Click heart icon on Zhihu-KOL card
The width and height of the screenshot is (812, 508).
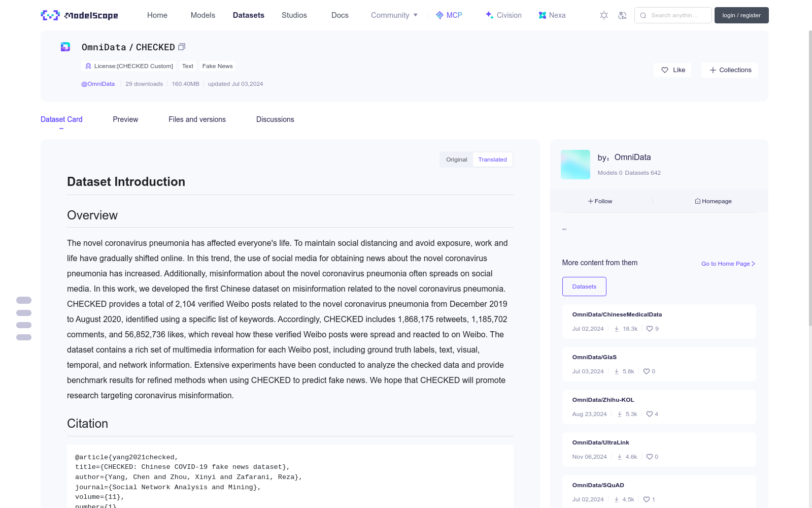(650, 414)
